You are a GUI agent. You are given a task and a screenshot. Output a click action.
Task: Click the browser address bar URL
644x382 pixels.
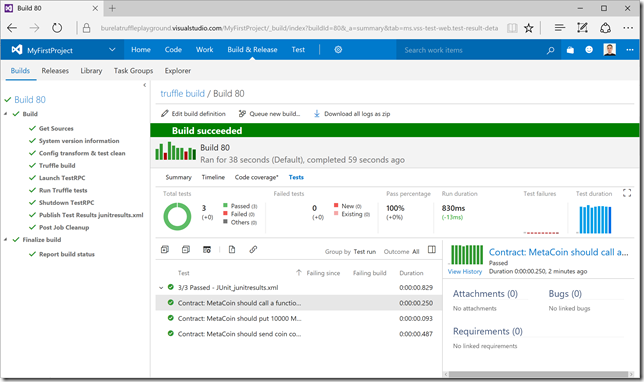point(299,28)
